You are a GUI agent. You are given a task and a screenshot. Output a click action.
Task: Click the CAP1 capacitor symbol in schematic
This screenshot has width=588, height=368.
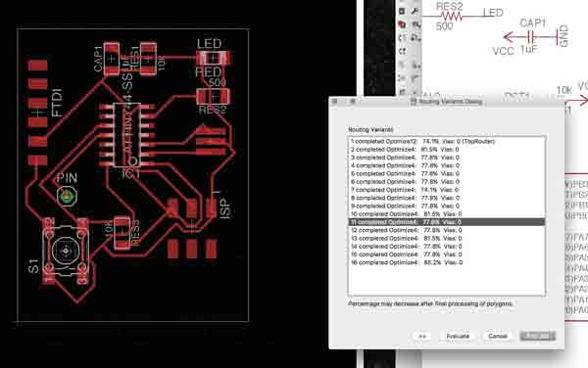(530, 37)
